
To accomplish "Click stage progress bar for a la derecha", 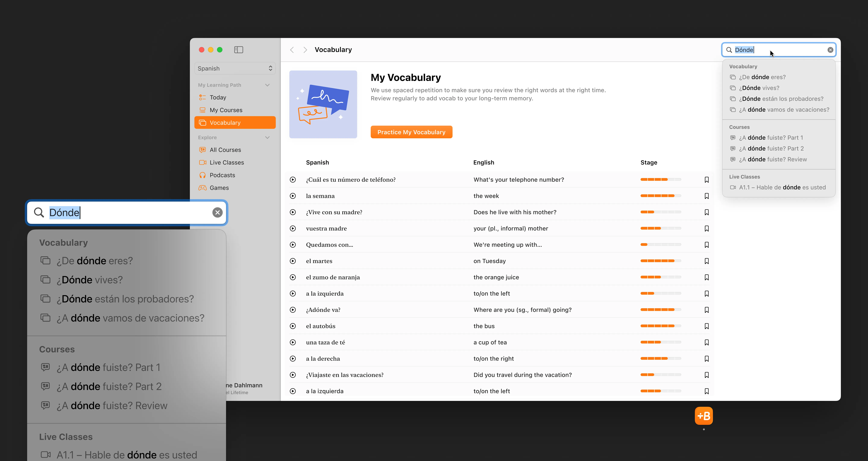I will coord(661,359).
